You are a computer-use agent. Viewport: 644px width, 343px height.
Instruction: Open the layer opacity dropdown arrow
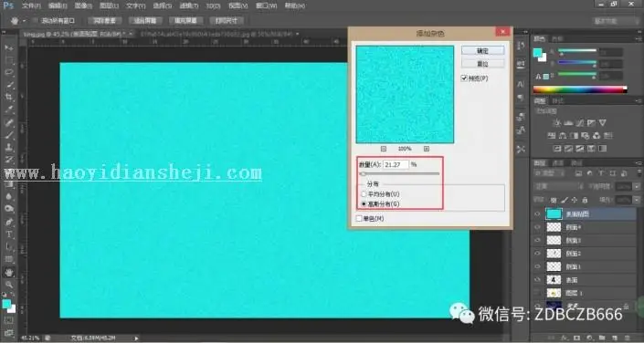pos(636,186)
